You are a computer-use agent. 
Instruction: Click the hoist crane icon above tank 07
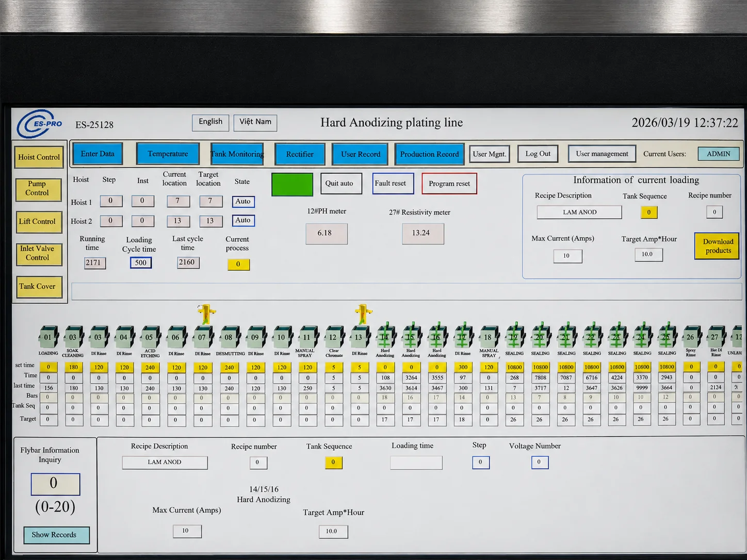click(206, 314)
